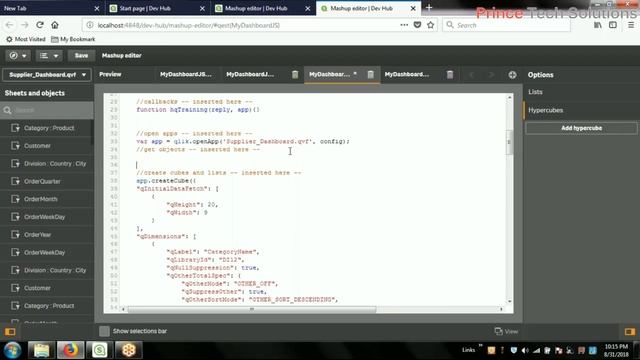Bookmark this page with the star icon

431,25
